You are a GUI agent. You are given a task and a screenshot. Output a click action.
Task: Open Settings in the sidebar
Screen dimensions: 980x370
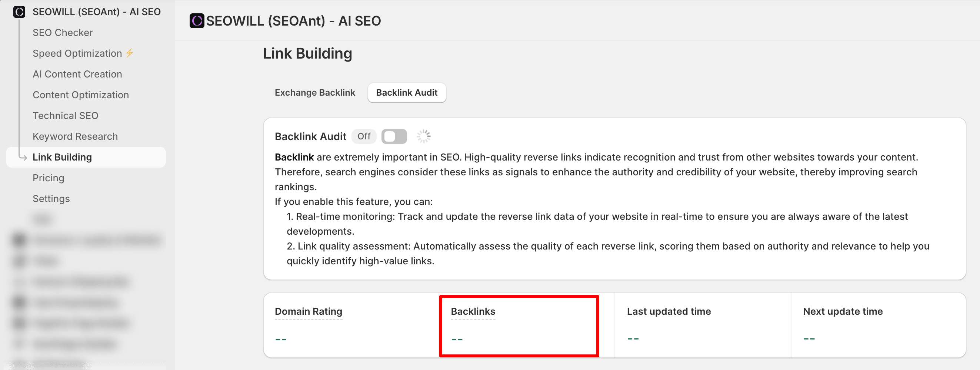point(51,199)
